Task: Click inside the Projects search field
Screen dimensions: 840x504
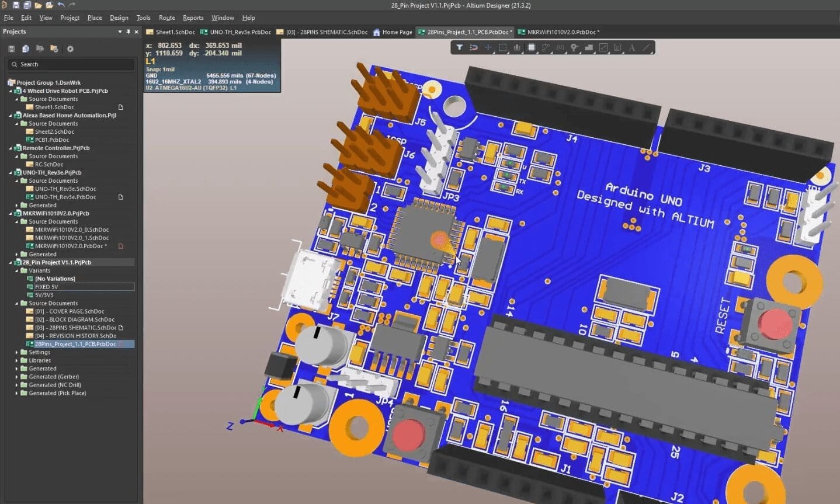Action: click(x=70, y=64)
